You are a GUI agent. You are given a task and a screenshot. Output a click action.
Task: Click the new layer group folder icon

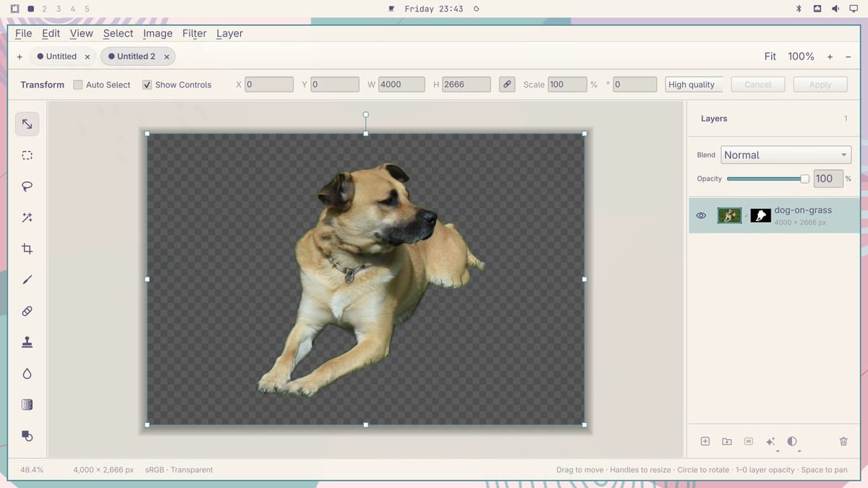[727, 441]
